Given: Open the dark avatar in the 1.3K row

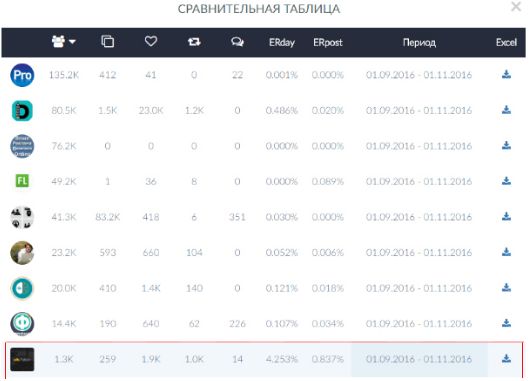Looking at the screenshot, I should [x=22, y=359].
